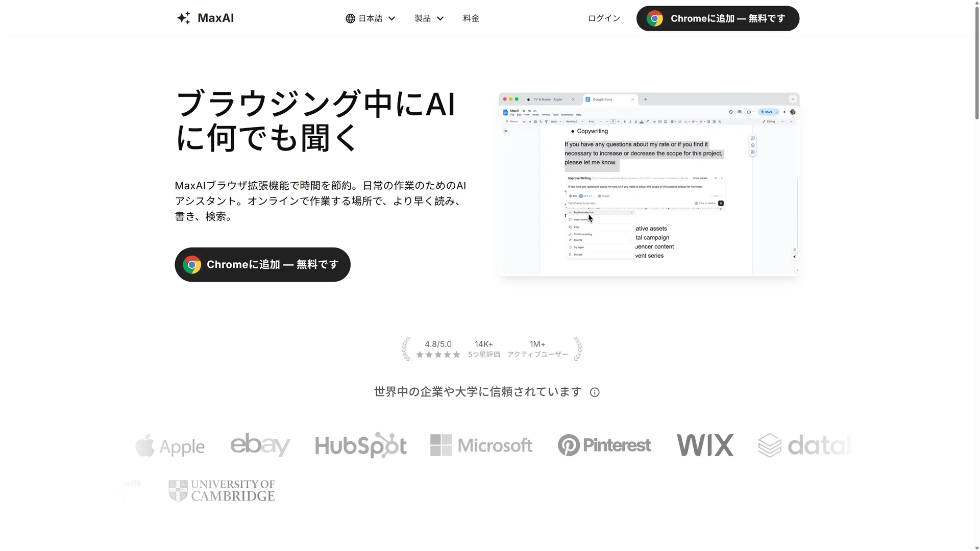Click the Apple logo
Screen dimensions: 980x551
pyautogui.click(x=170, y=446)
